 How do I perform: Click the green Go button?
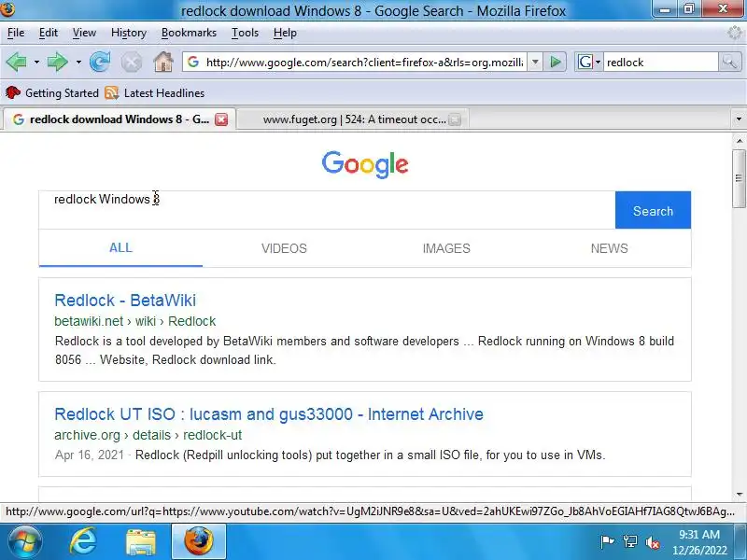(556, 62)
